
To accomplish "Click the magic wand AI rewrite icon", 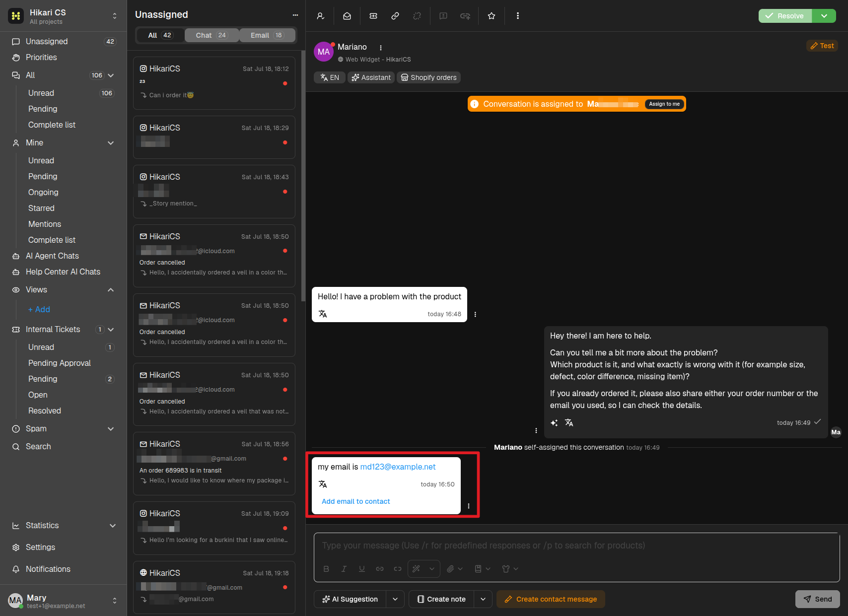I will 417,569.
